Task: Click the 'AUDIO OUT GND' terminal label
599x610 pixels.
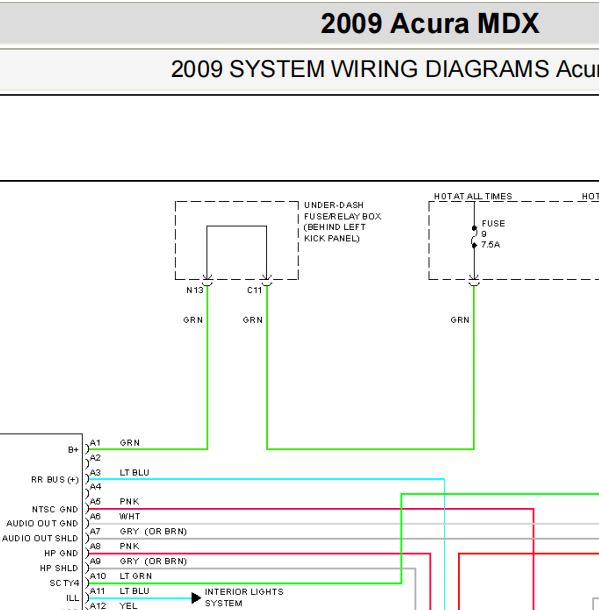Action: (x=42, y=524)
